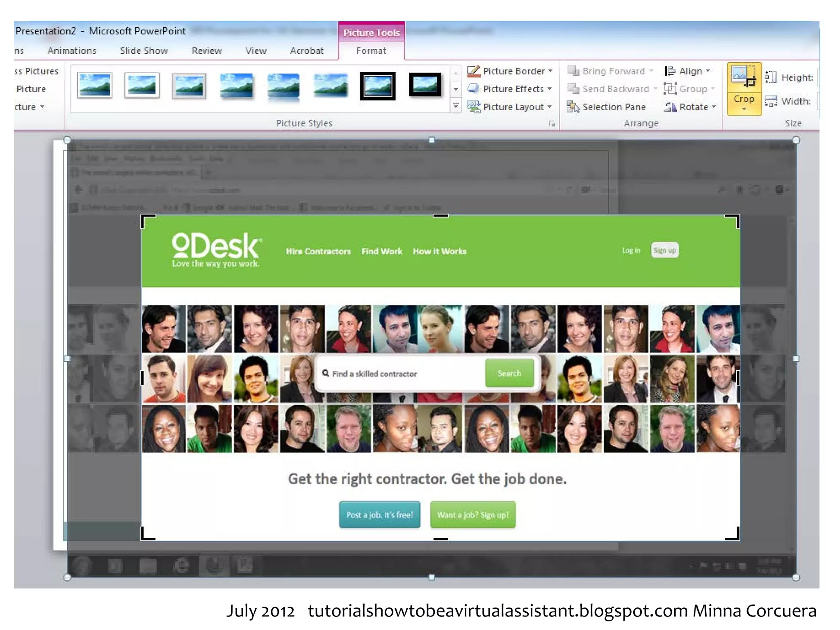Select the Format tab under Picture Tools
The height and width of the screenshot is (630, 840).
371,51
